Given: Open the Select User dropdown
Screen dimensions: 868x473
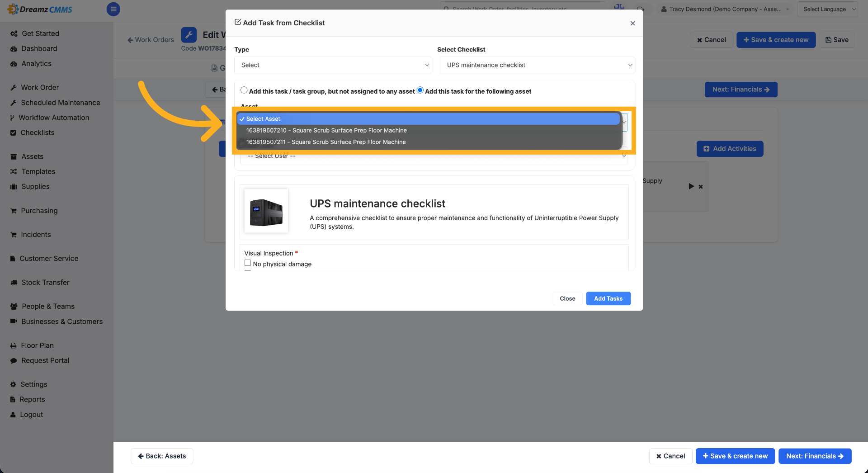Looking at the screenshot, I should [434, 156].
